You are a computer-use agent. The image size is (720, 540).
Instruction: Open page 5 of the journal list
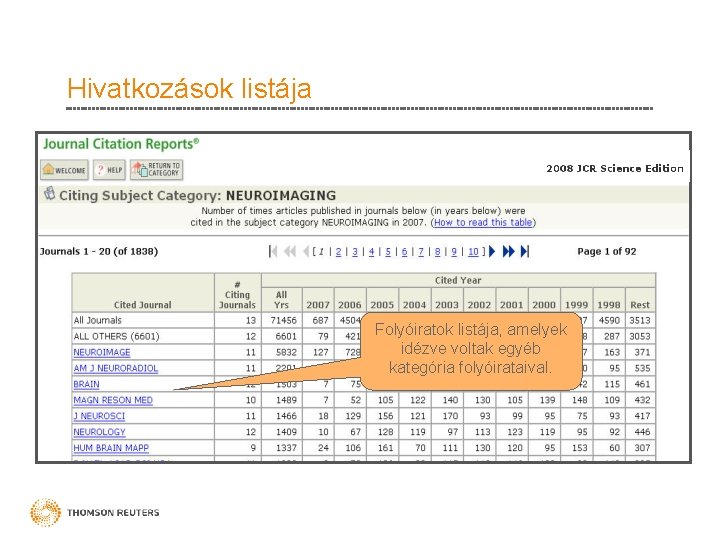[388, 252]
